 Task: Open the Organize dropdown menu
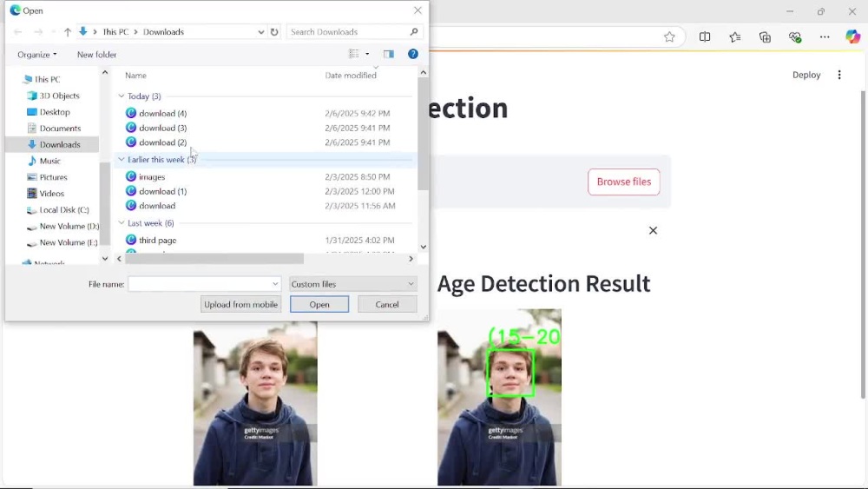(36, 54)
